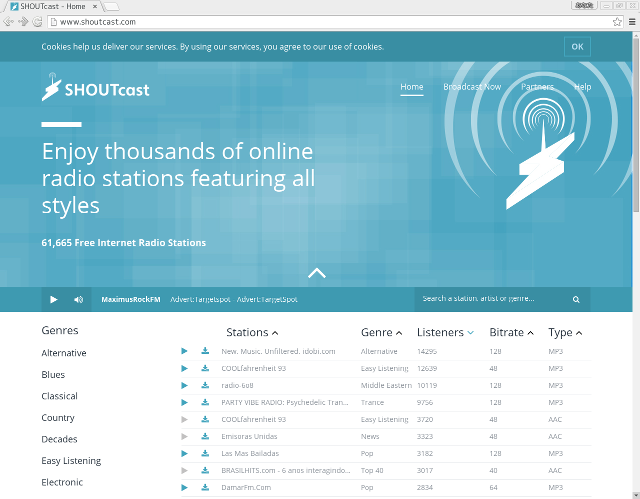Download the 3720-listener COOLfahrenheit 93 AAC station
This screenshot has height=499, width=640.
coord(205,419)
